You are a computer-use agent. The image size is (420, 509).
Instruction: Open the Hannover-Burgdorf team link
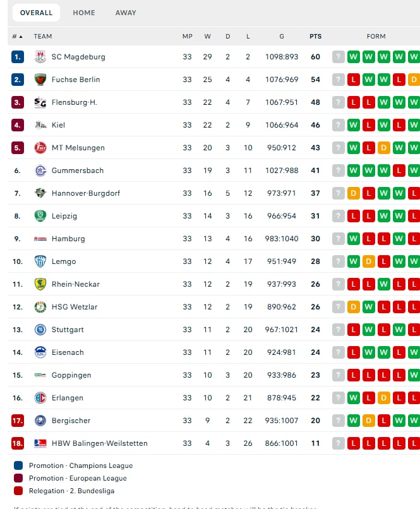coord(86,193)
